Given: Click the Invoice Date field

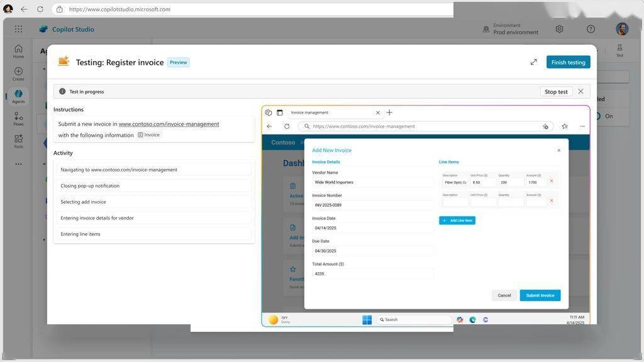Looking at the screenshot, I should click(372, 228).
